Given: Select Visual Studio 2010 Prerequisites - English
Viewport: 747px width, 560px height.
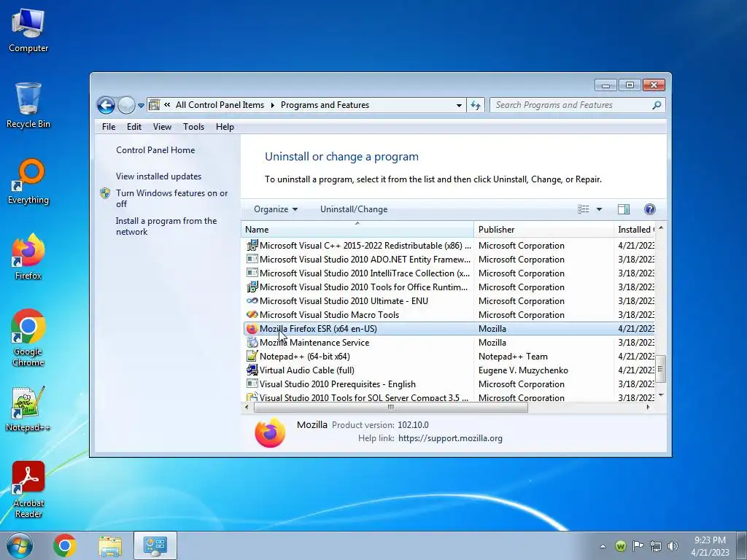Looking at the screenshot, I should pos(337,384).
